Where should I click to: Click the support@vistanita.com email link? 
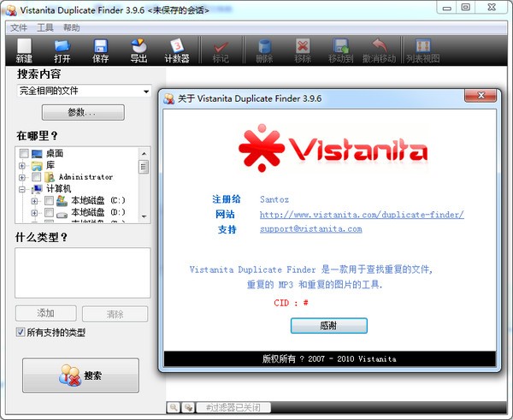311,229
